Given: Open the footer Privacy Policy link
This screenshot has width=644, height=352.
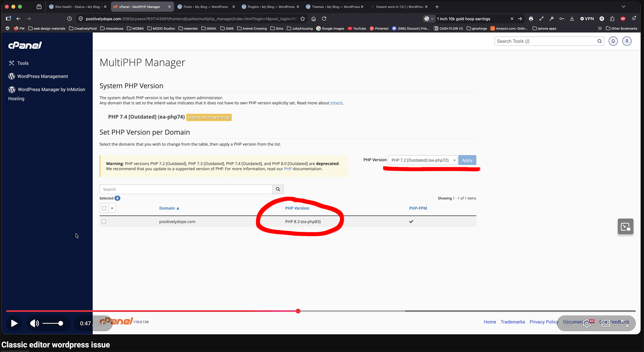Looking at the screenshot, I should tap(544, 322).
